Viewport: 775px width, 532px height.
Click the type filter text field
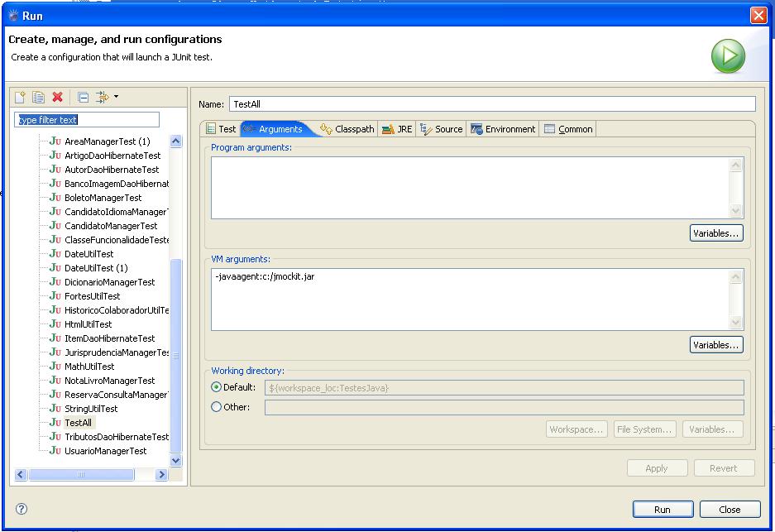click(x=87, y=120)
